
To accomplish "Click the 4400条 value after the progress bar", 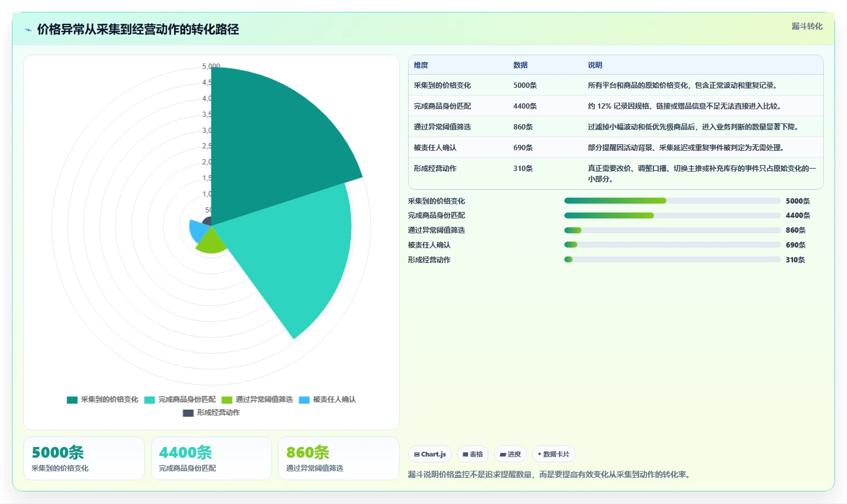I will [798, 215].
